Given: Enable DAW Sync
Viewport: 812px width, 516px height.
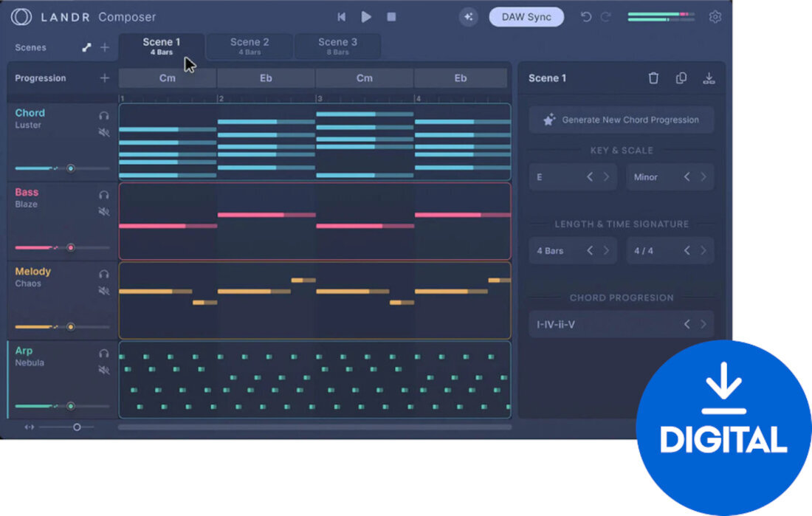Looking at the screenshot, I should pyautogui.click(x=526, y=16).
